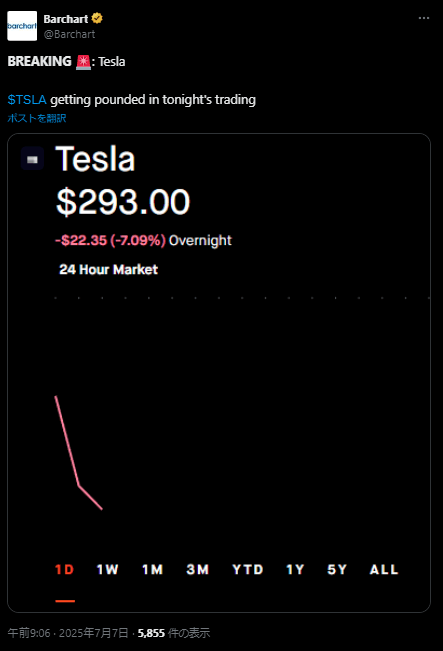Click the small Tesla ticker logo icon
The image size is (443, 651).
(32, 159)
